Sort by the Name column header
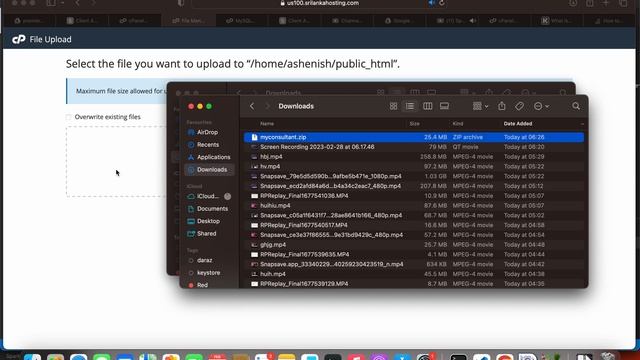Viewport: 640px width, 360px height. click(x=267, y=124)
